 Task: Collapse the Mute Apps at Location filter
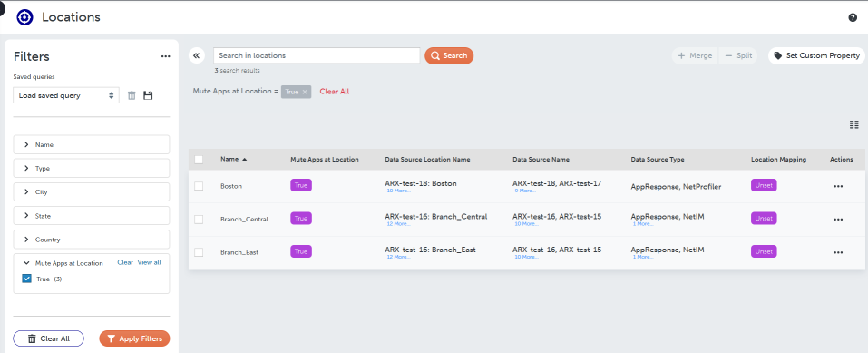click(x=26, y=263)
